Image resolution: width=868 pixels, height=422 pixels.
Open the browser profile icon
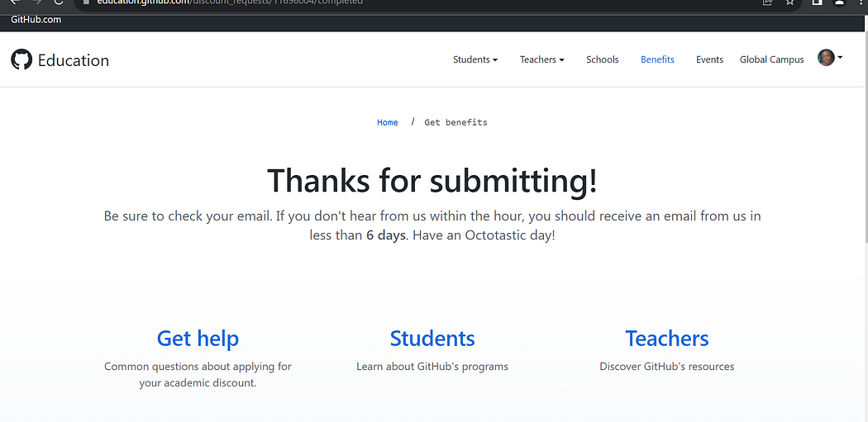click(839, 2)
